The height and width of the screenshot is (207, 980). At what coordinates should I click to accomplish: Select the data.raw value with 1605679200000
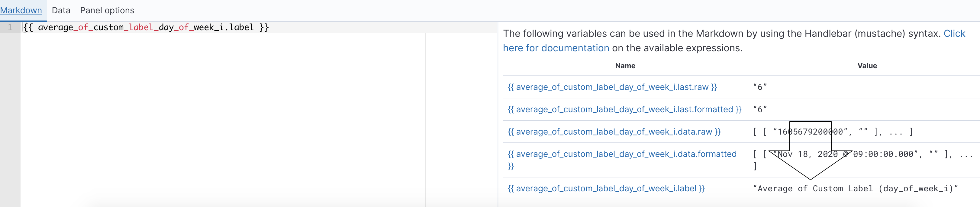click(833, 132)
